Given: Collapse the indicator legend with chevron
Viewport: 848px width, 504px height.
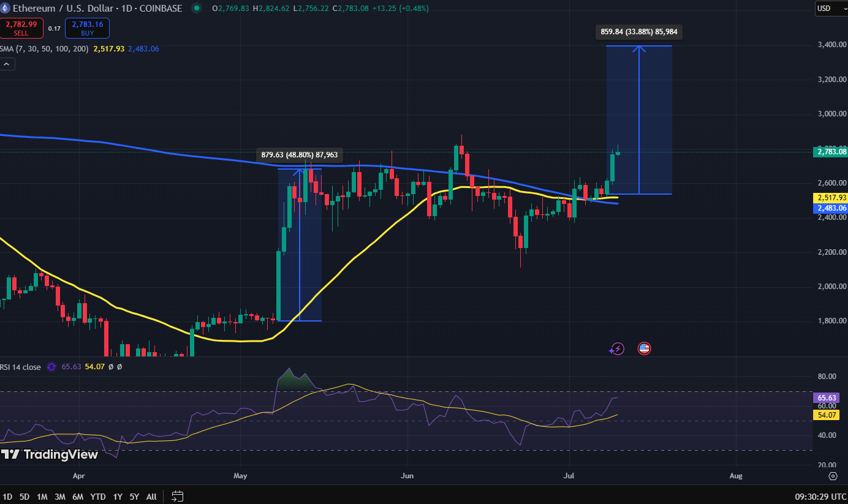Looking at the screenshot, I should coord(7,64).
